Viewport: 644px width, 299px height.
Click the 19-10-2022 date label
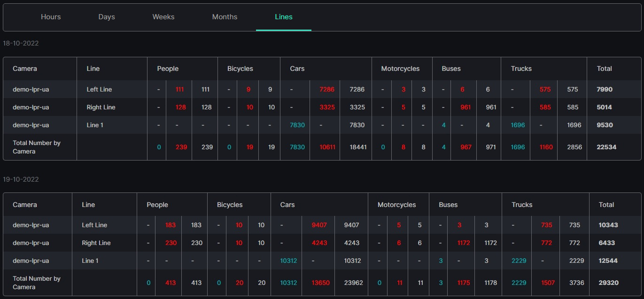click(x=21, y=179)
